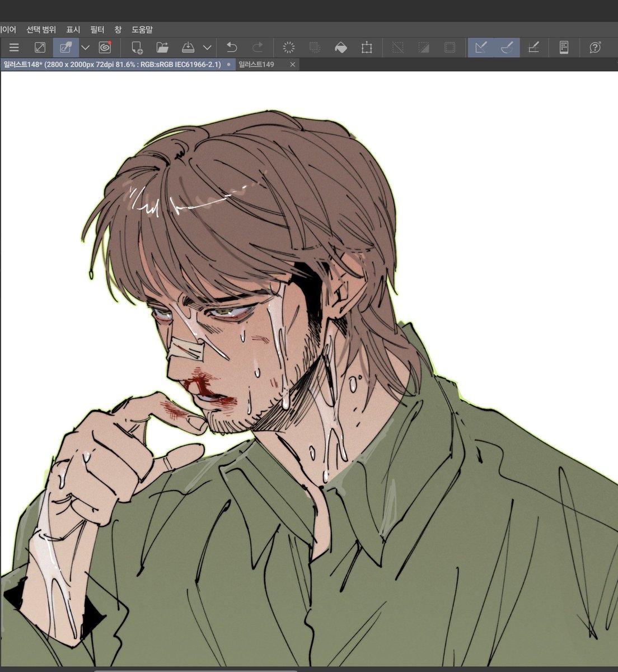The width and height of the screenshot is (618, 672).
Task: Open the 필터 menu
Action: pyautogui.click(x=97, y=29)
